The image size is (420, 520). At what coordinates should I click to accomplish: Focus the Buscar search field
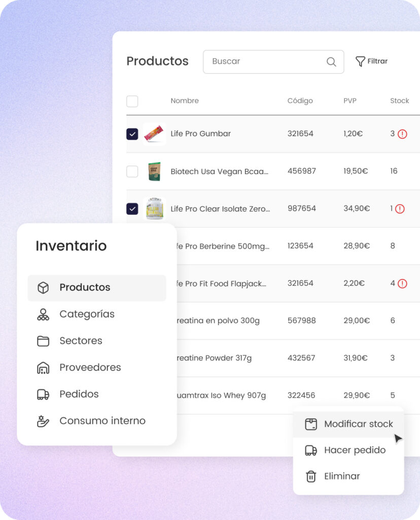(273, 61)
